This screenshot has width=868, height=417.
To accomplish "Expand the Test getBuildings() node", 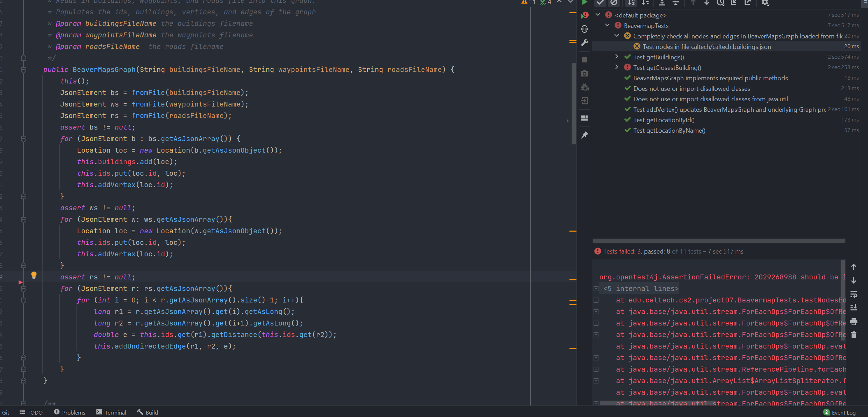I will [617, 57].
